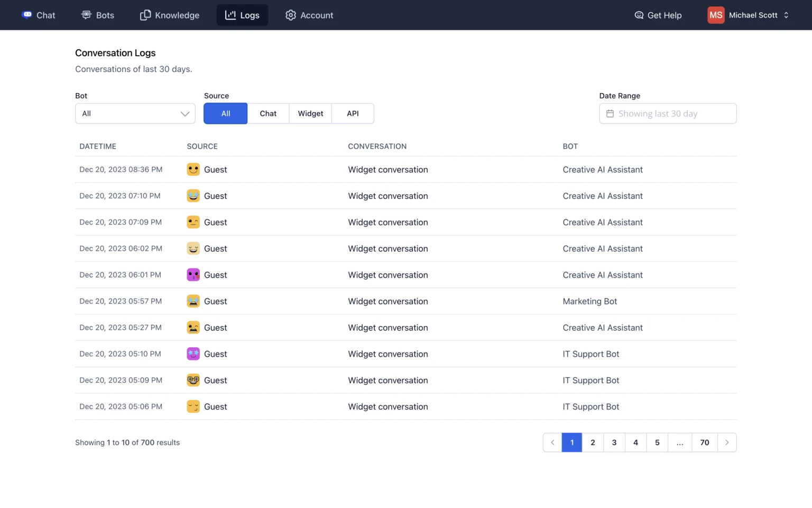The width and height of the screenshot is (812, 508).
Task: Click the MS avatar badge for Michael Scott
Action: [x=715, y=15]
